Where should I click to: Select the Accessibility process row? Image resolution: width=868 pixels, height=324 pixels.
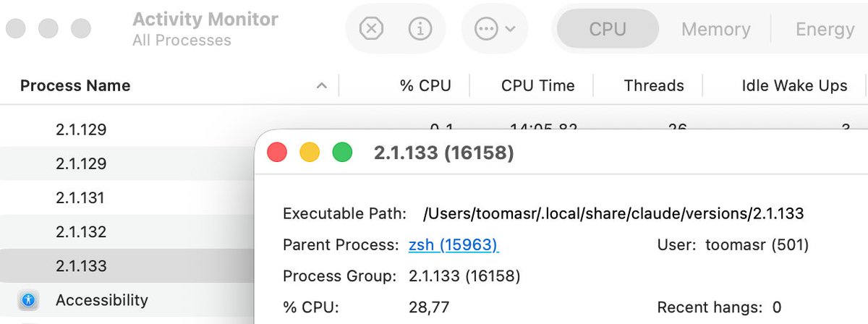(x=127, y=299)
